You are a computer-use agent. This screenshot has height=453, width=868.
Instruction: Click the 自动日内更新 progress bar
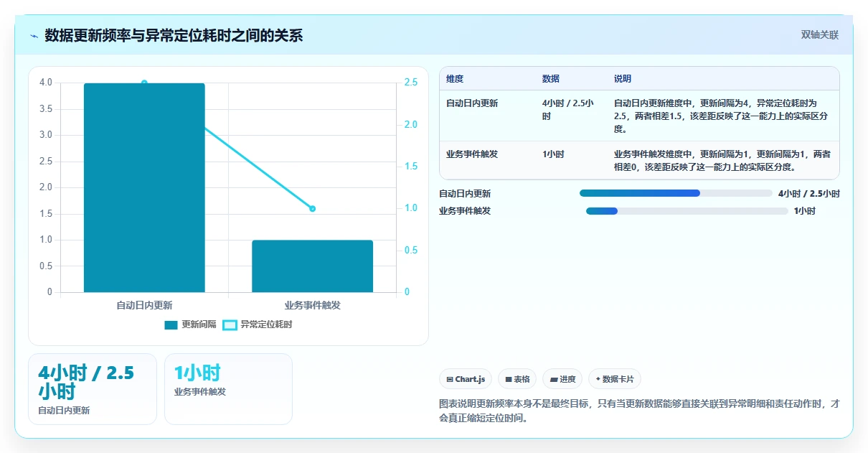click(676, 193)
